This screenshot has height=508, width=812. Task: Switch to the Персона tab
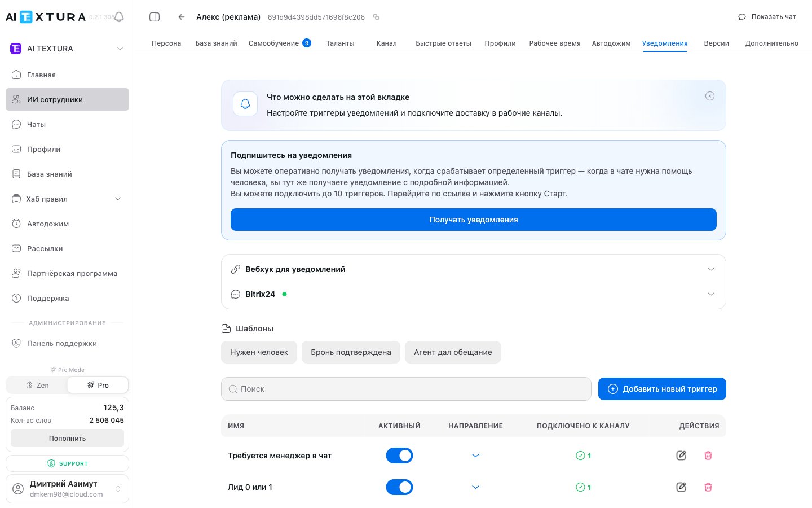coord(166,43)
